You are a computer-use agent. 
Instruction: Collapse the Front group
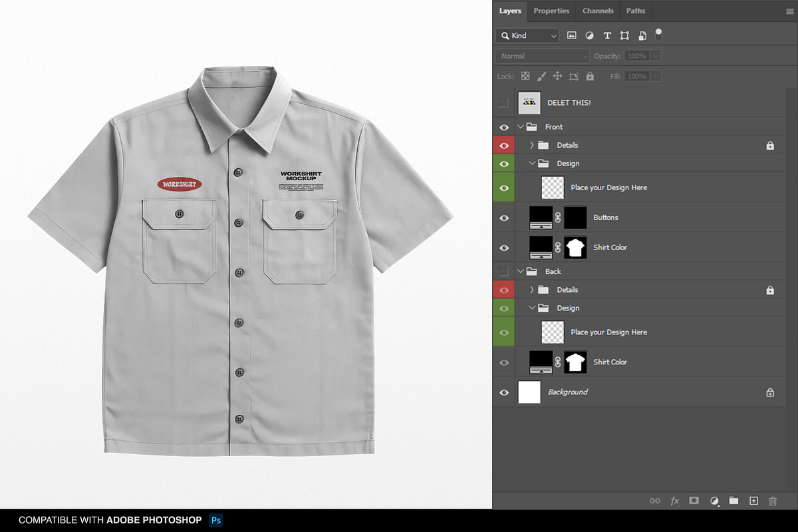coord(521,126)
